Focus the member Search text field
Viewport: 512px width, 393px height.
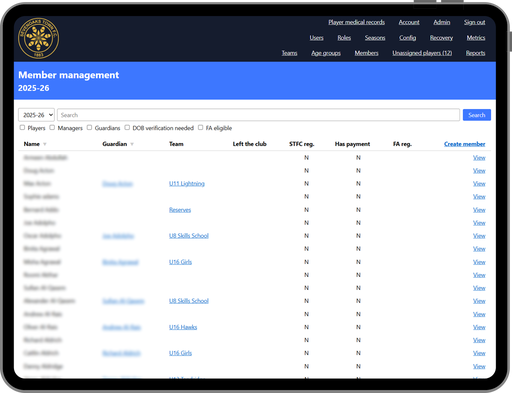[x=258, y=115]
